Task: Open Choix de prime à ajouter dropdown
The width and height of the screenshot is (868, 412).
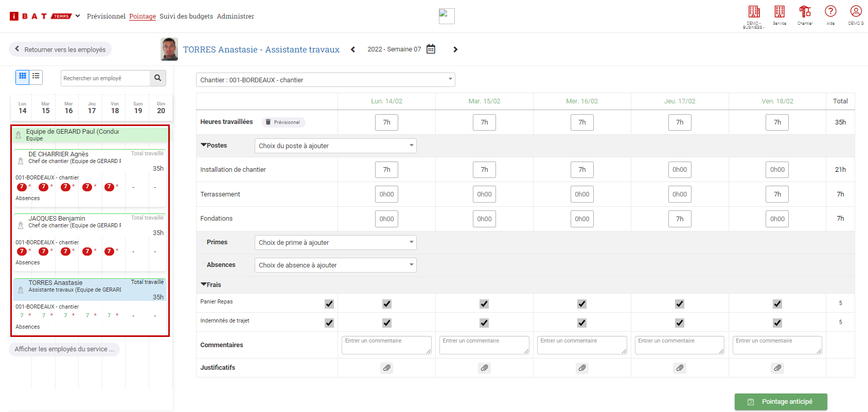Action: point(335,242)
